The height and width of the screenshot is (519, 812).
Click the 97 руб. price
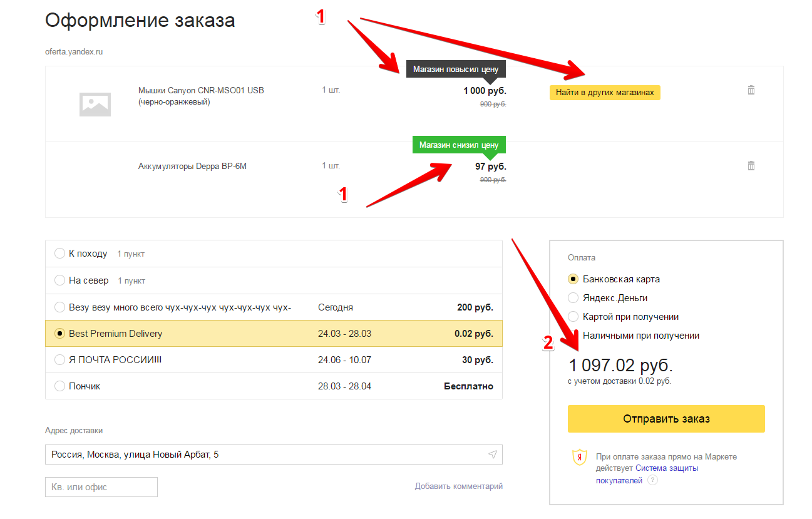click(491, 167)
